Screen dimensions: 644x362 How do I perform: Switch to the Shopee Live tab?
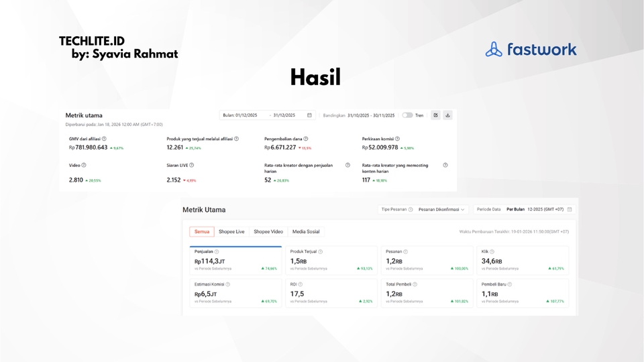231,232
